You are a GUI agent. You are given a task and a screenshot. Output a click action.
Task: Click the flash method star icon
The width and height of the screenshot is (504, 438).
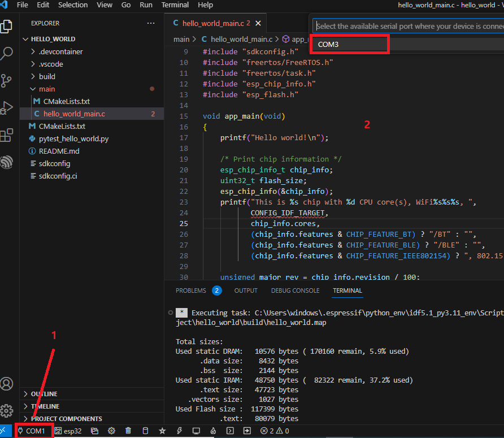tap(162, 431)
